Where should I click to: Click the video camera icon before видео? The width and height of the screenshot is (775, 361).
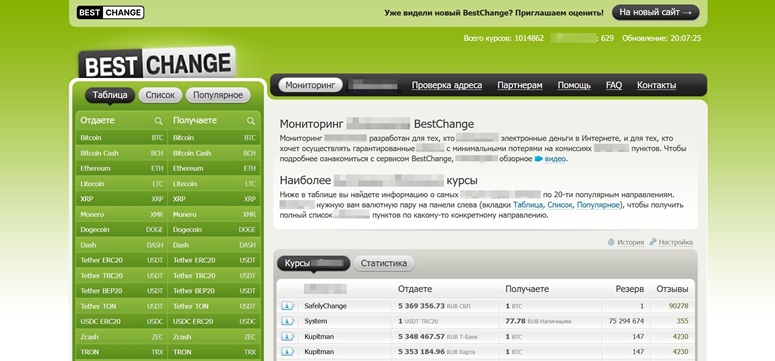539,159
